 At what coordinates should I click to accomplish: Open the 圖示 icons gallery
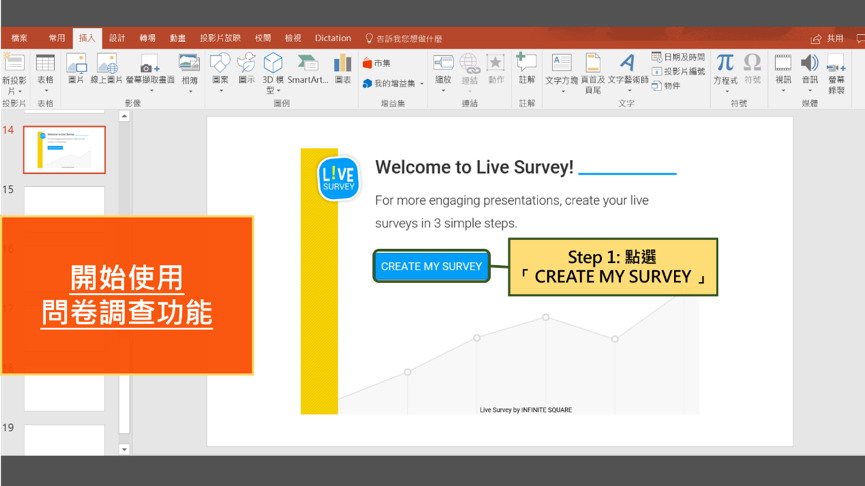click(x=247, y=63)
